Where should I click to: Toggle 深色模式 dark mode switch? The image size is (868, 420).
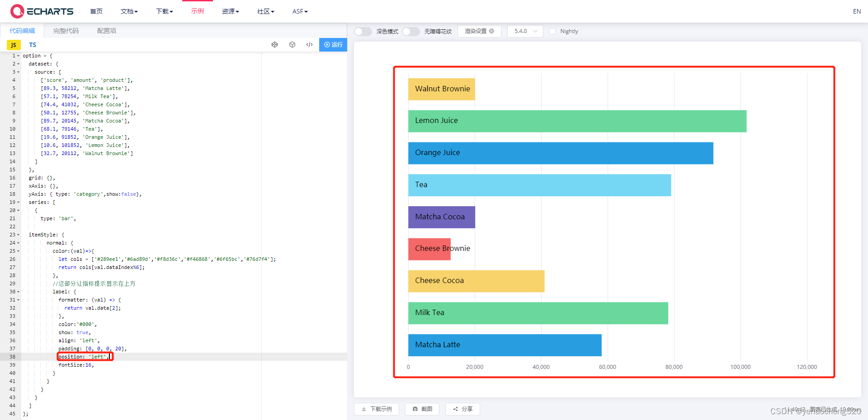[363, 31]
